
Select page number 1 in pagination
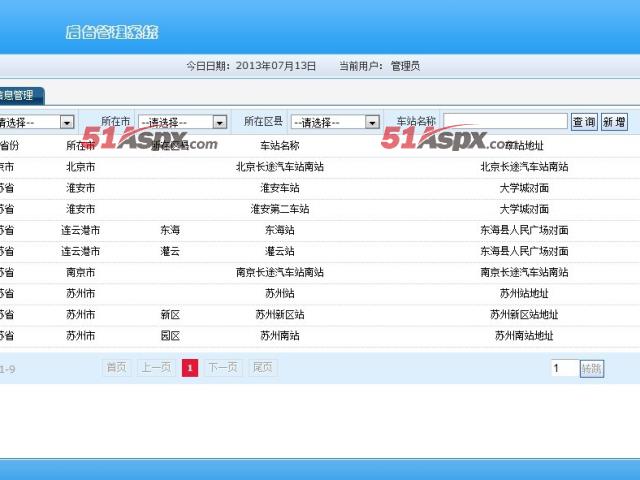click(x=189, y=368)
